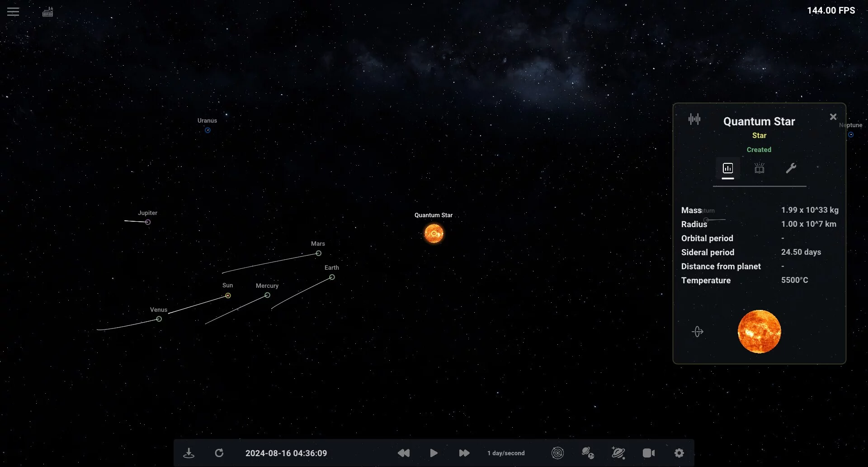
Task: Click the Quantum Star preview thumbnail
Action: 759,331
